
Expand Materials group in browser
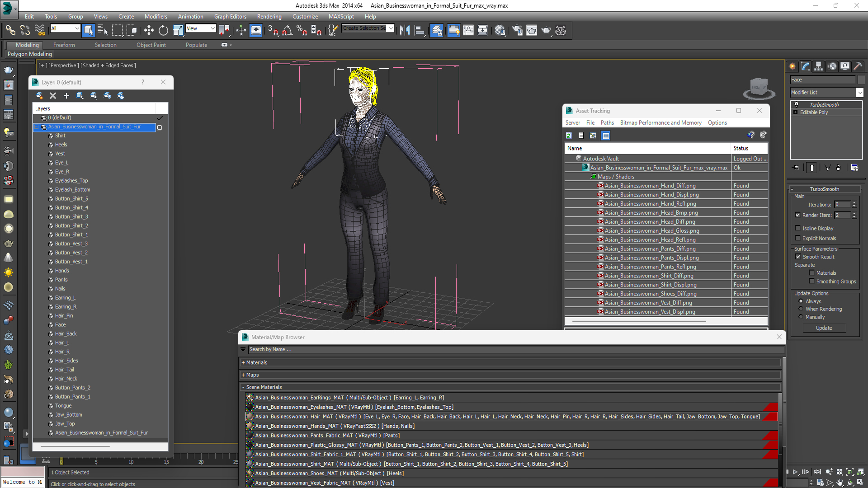pos(243,362)
